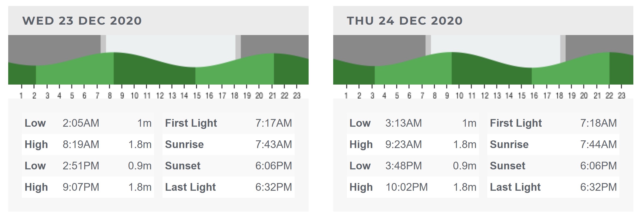Viewport: 644px width, 220px height.
Task: Click the WED 23 DEC 2020 header
Action: tap(82, 21)
